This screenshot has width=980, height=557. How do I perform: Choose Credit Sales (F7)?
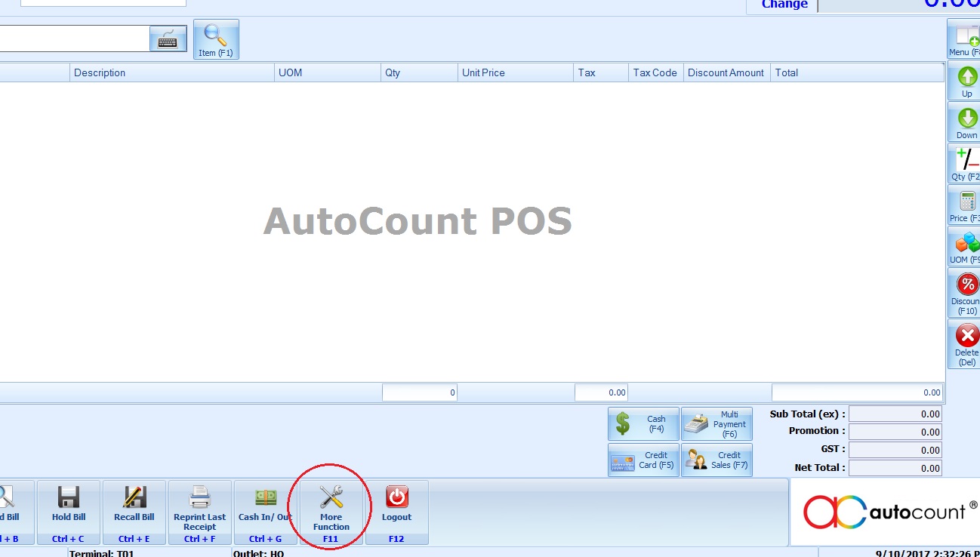pos(717,460)
